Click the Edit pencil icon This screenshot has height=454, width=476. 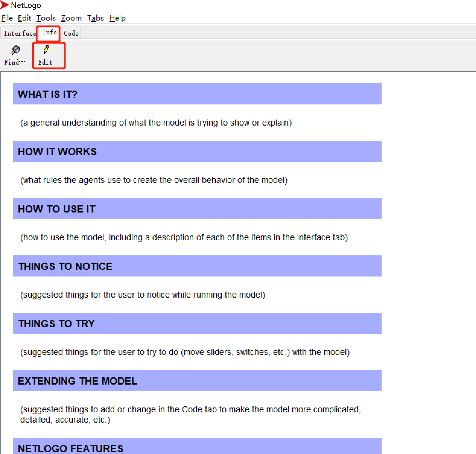[46, 50]
